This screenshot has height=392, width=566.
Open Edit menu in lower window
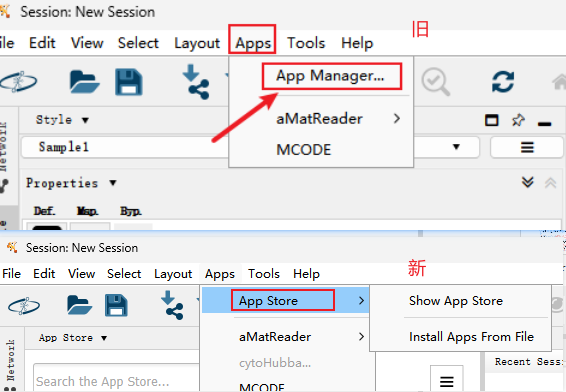pos(44,274)
